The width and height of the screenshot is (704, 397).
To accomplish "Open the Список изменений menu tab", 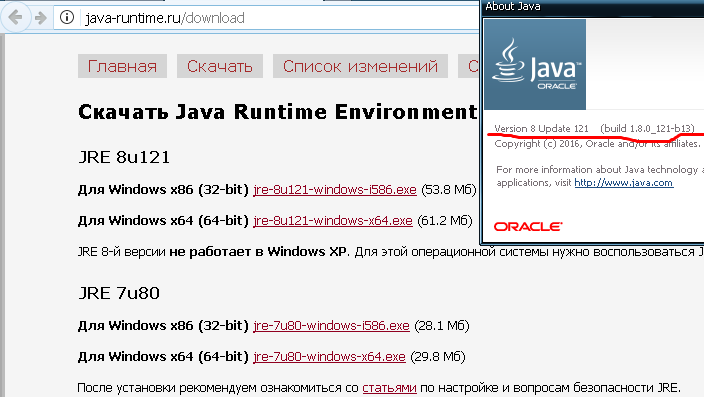I will pyautogui.click(x=360, y=66).
